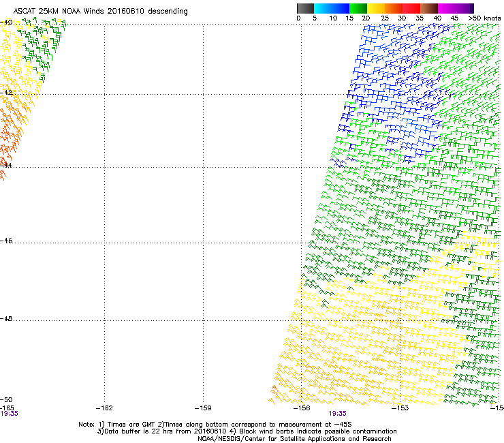Click the NOAA/NESDIS credit line
The width and height of the screenshot is (504, 443).
click(294, 439)
